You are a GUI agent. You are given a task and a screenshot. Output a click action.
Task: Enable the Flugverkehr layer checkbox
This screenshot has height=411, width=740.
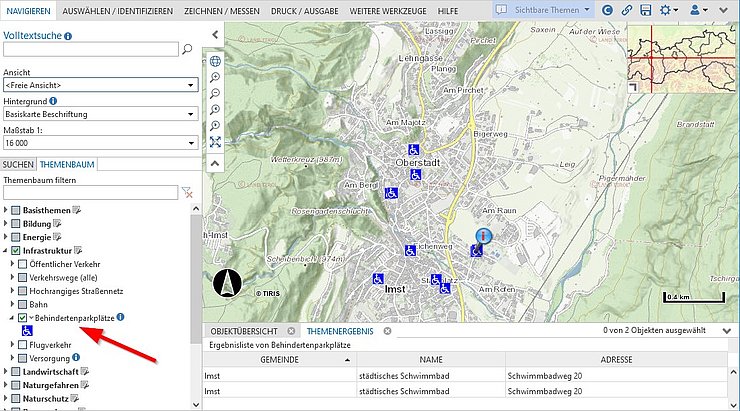[23, 344]
